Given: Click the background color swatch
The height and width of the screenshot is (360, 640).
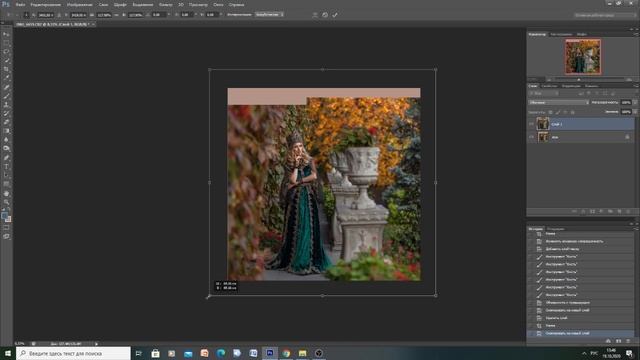Looking at the screenshot, I should point(8,220).
